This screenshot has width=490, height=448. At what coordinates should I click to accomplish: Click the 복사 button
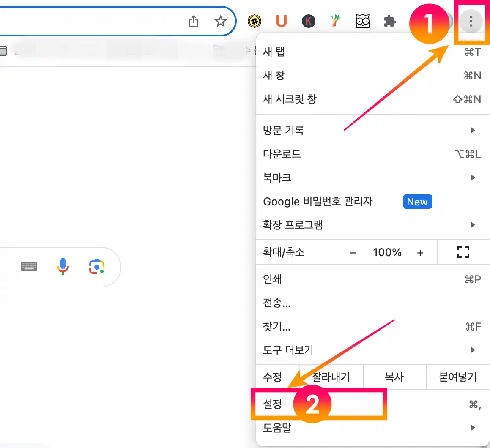click(x=394, y=377)
